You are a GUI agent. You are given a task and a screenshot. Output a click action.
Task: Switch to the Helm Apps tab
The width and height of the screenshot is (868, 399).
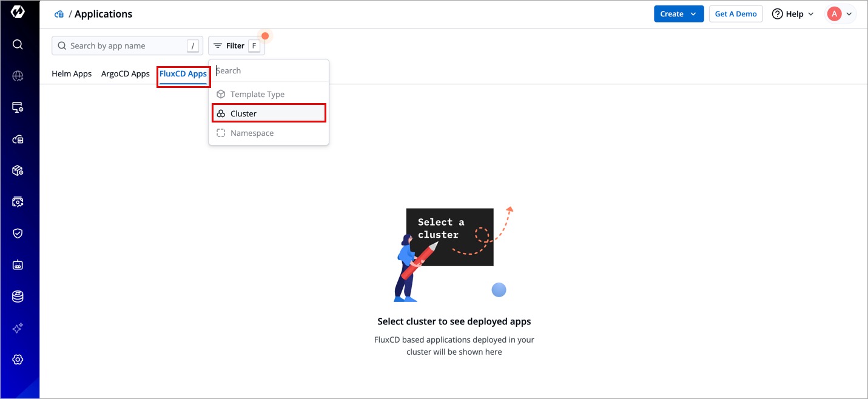pos(72,74)
